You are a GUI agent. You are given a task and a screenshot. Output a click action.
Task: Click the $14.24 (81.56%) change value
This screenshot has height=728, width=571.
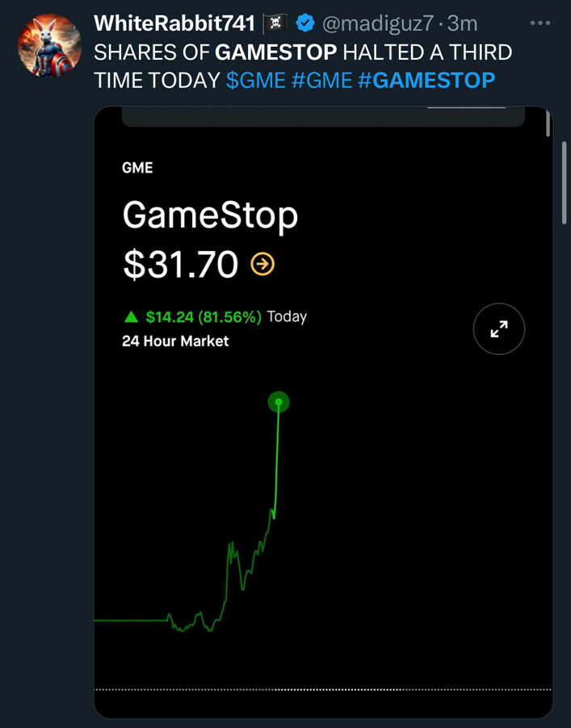203,317
